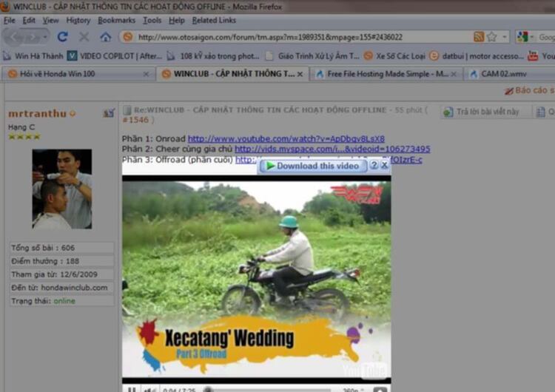The image size is (555, 392).
Task: Open the Phần 1 Onroad YouTube link
Action: 286,139
